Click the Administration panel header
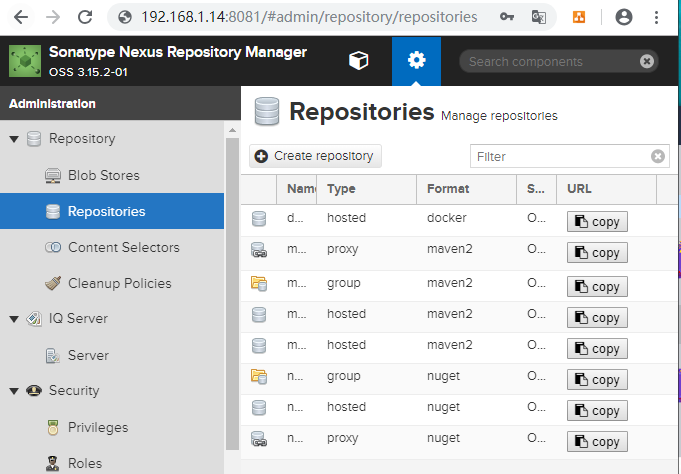681x474 pixels. coord(120,103)
